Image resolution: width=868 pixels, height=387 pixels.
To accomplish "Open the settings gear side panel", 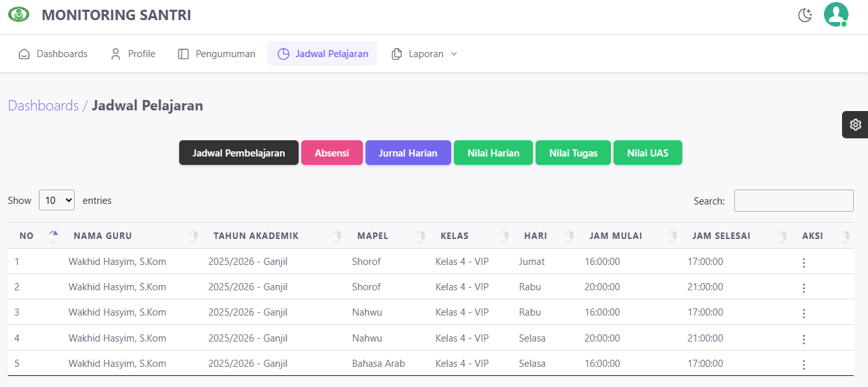I will click(x=855, y=125).
